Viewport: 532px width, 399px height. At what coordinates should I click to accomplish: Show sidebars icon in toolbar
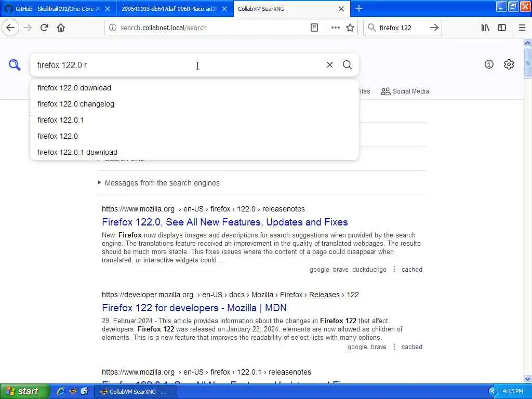[502, 28]
